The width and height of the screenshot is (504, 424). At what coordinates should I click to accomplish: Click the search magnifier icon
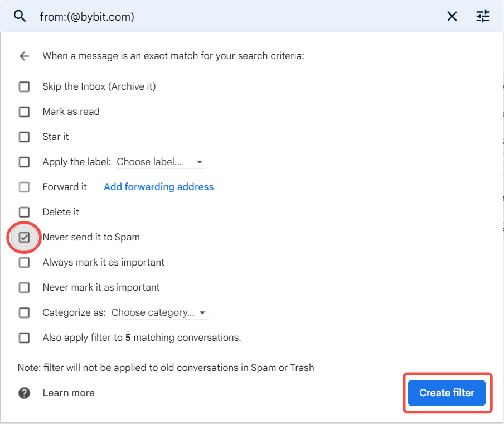point(20,16)
